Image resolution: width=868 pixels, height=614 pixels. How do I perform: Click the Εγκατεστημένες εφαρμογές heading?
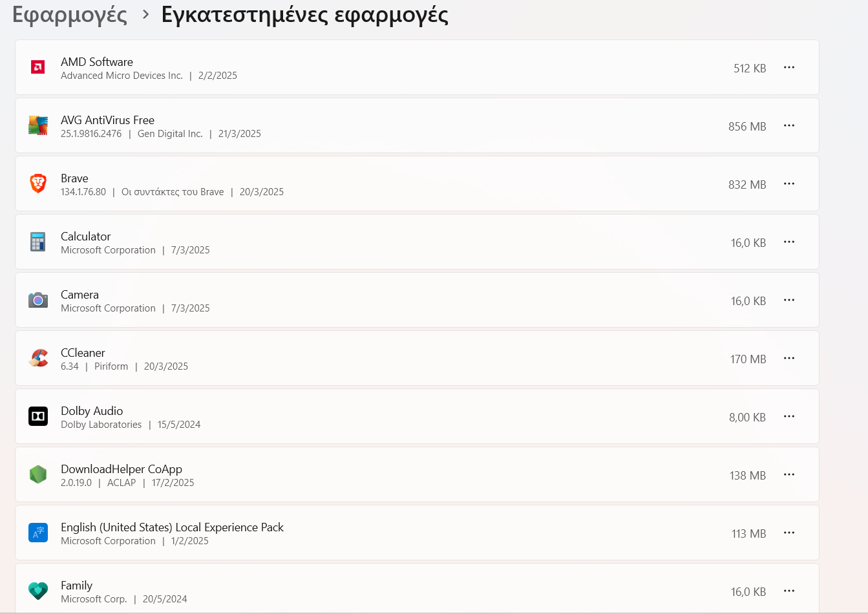click(x=304, y=15)
